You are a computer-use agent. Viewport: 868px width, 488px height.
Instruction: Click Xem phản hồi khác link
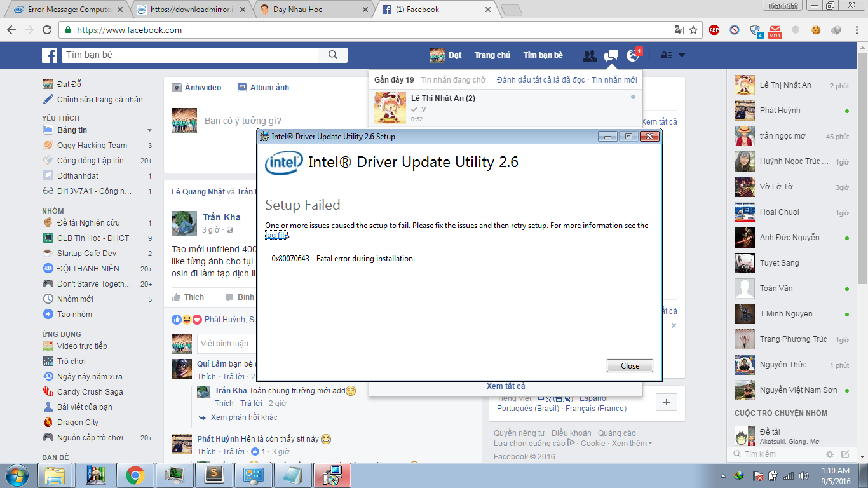(244, 417)
